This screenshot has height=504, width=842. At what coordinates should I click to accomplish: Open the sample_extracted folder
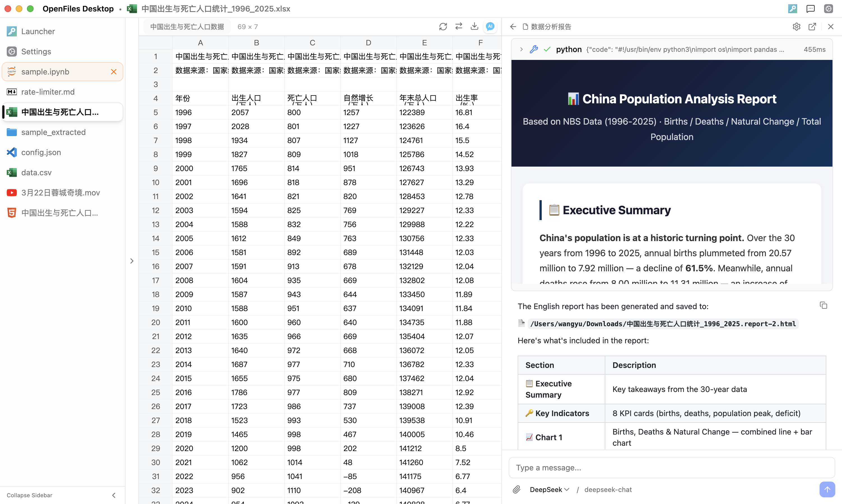62,132
